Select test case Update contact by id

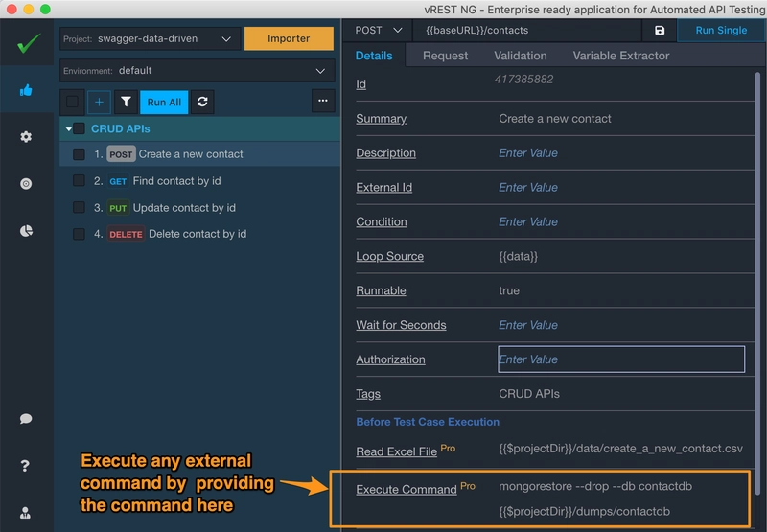(184, 208)
